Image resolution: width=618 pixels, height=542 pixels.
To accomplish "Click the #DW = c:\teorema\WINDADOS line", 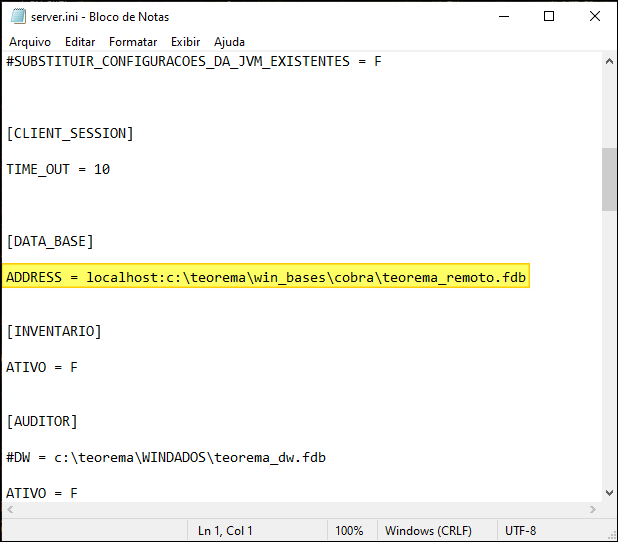I will [166, 457].
